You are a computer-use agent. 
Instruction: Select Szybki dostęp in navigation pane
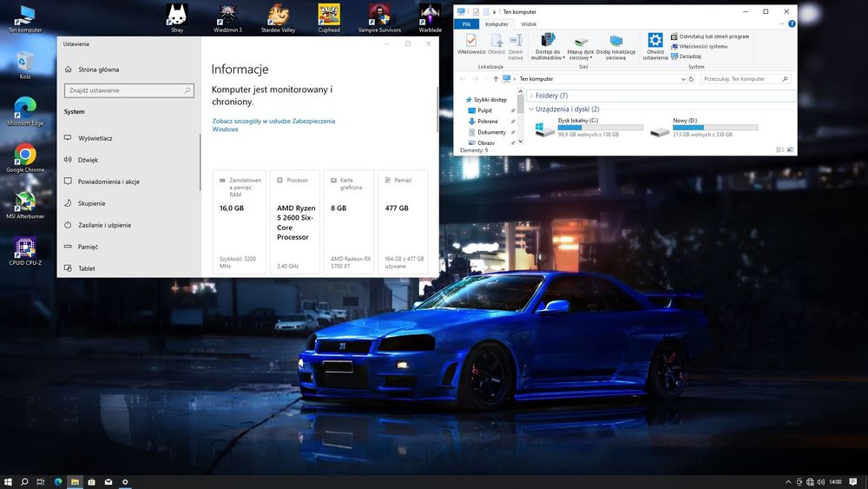pyautogui.click(x=486, y=100)
